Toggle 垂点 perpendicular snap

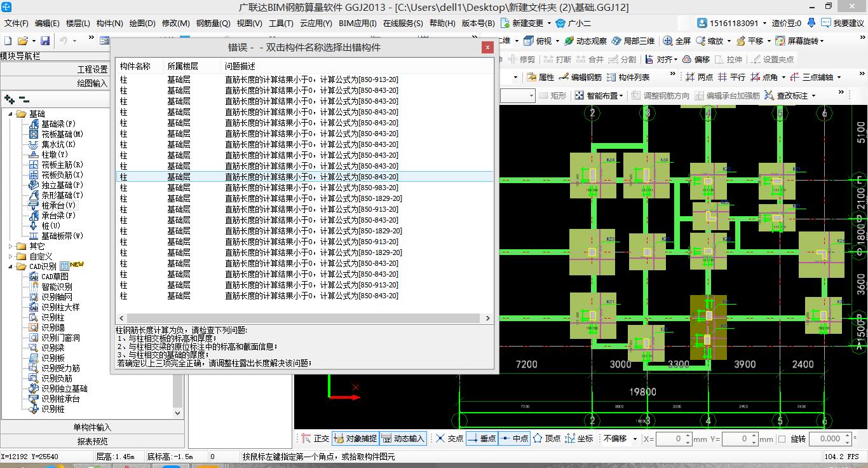[482, 438]
